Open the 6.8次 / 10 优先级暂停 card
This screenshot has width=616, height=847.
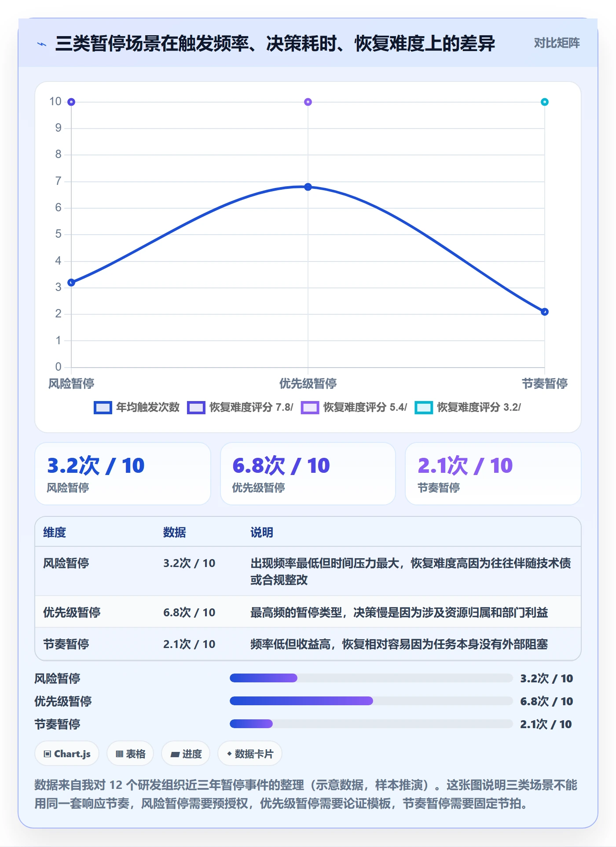(308, 474)
